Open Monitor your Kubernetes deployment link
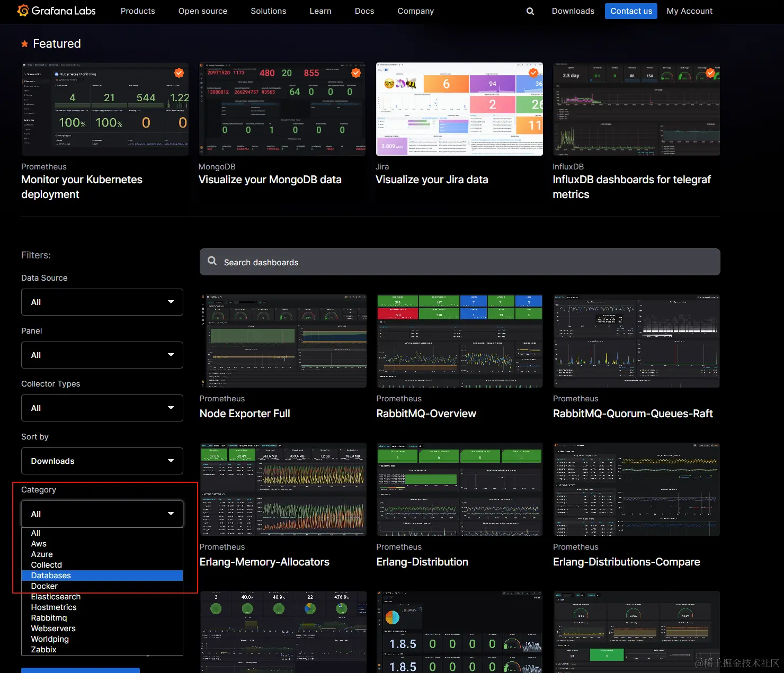784x673 pixels. point(82,187)
